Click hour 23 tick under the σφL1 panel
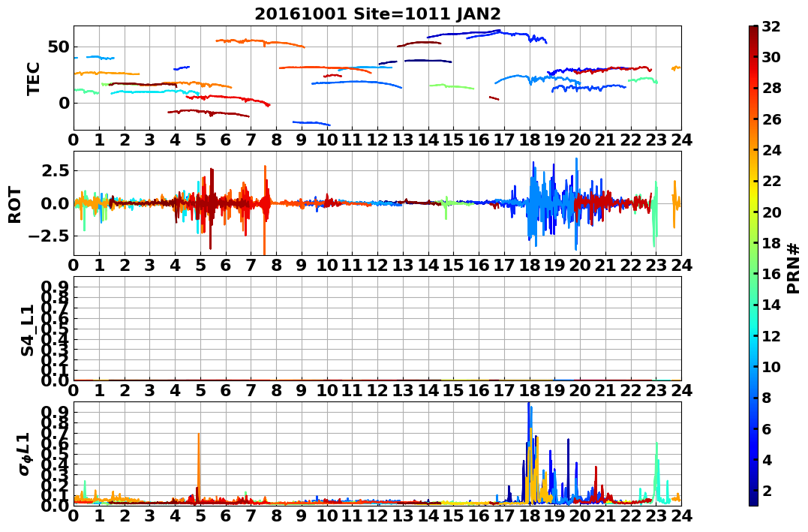Viewport: 808px width, 532px height. pyautogui.click(x=656, y=515)
